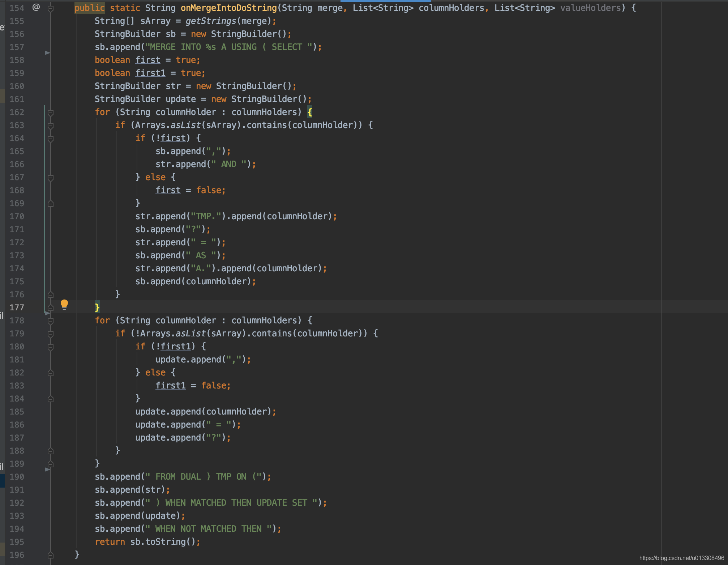This screenshot has width=728, height=565.
Task: Collapse the if (!first) fold at line 164
Action: click(51, 139)
